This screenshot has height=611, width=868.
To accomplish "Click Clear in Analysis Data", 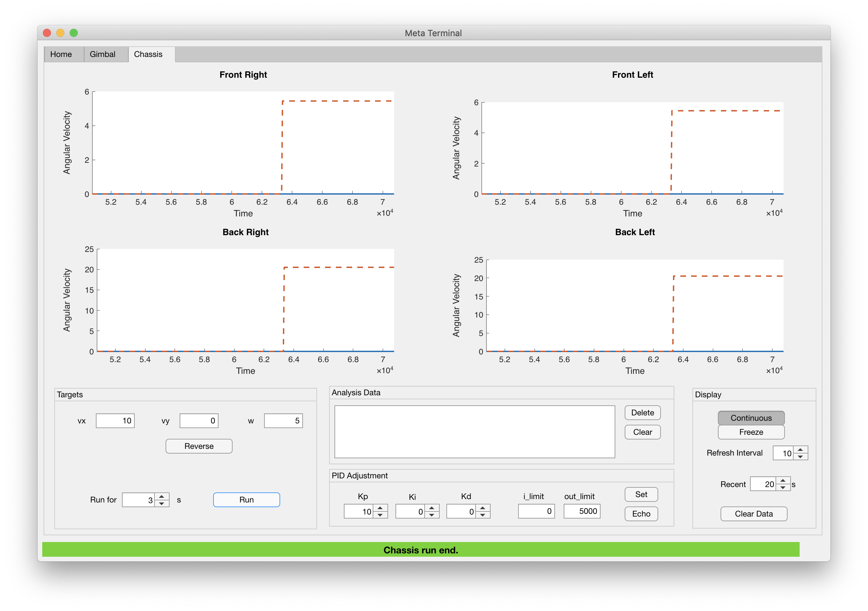I will pyautogui.click(x=642, y=432).
